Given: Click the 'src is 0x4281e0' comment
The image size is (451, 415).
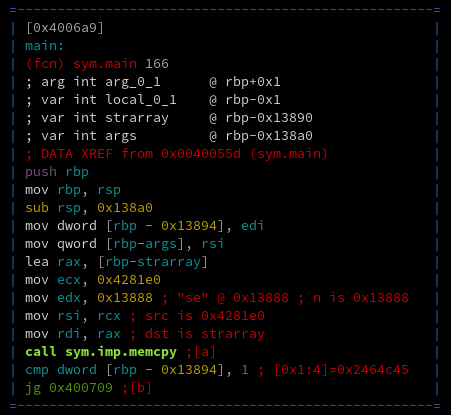Looking at the screenshot, I should (x=205, y=316).
